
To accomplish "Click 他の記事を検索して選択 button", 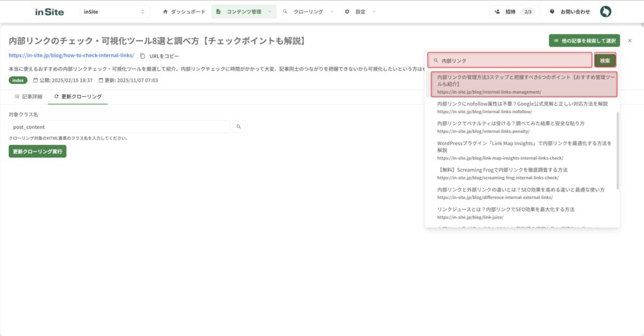I will click(584, 41).
